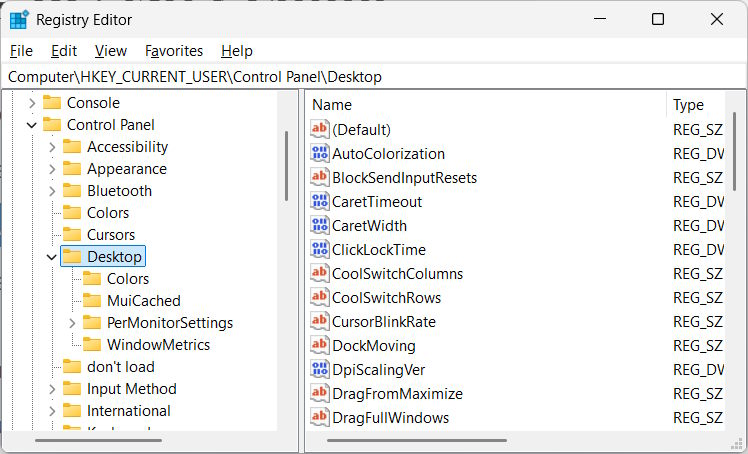Click the tree pane horizontal scrollbar
The width and height of the screenshot is (748, 454).
point(99,440)
